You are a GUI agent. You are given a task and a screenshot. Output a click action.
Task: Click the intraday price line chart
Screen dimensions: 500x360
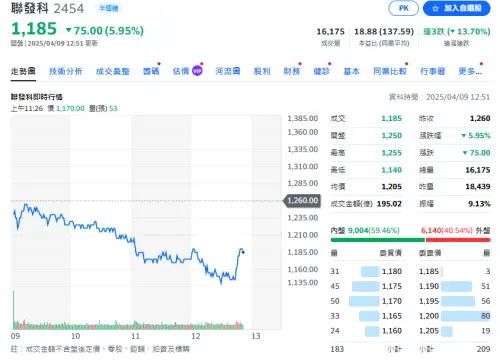pos(128,245)
